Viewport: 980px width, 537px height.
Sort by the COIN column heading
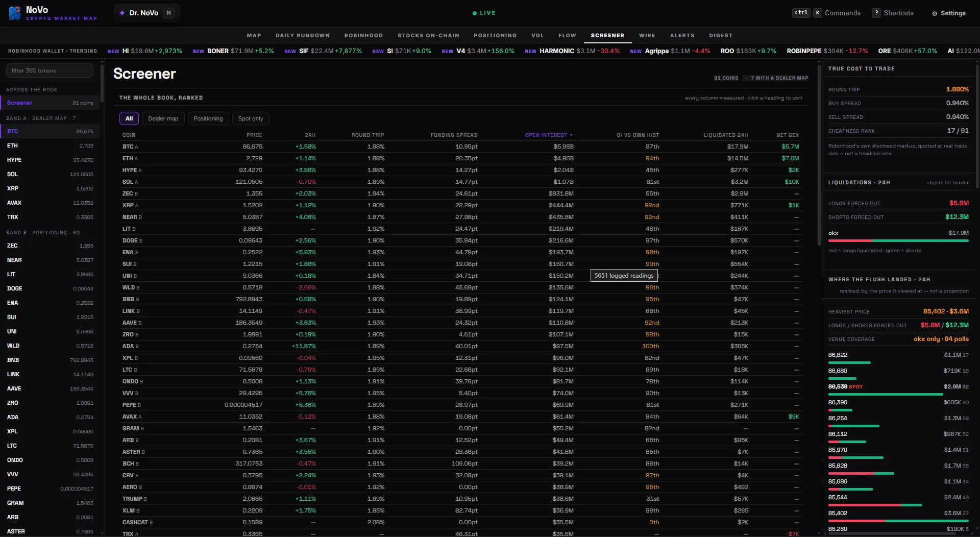[x=129, y=135]
